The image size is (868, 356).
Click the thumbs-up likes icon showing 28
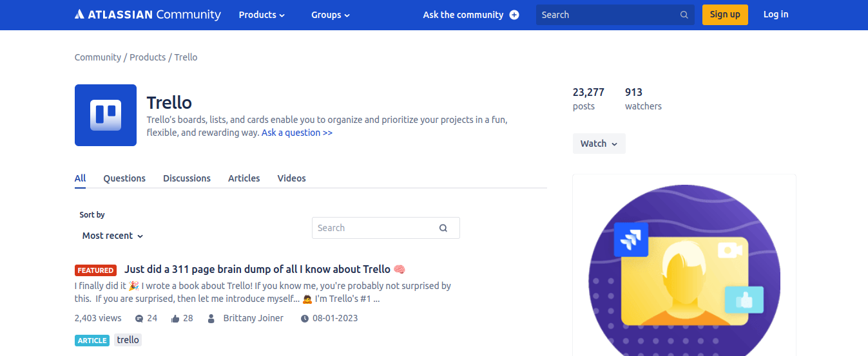tap(175, 319)
